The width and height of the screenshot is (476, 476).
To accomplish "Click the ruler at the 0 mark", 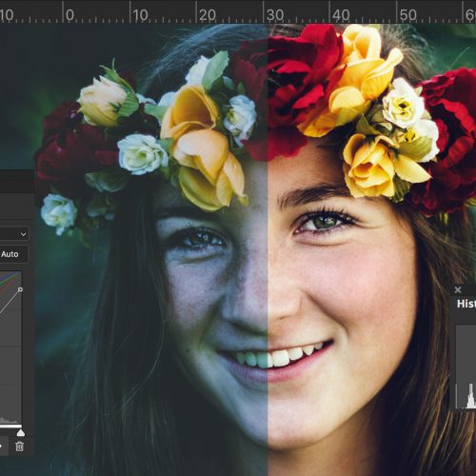I will [69, 14].
